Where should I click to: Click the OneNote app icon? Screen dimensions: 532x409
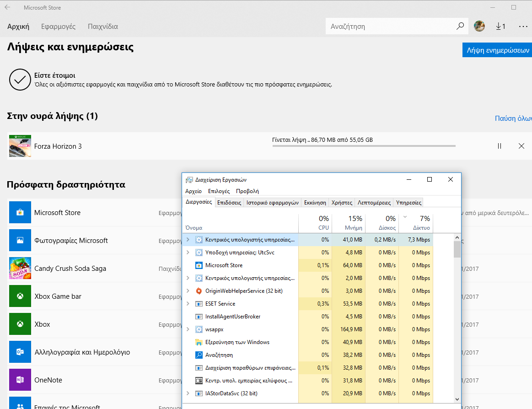(x=20, y=380)
